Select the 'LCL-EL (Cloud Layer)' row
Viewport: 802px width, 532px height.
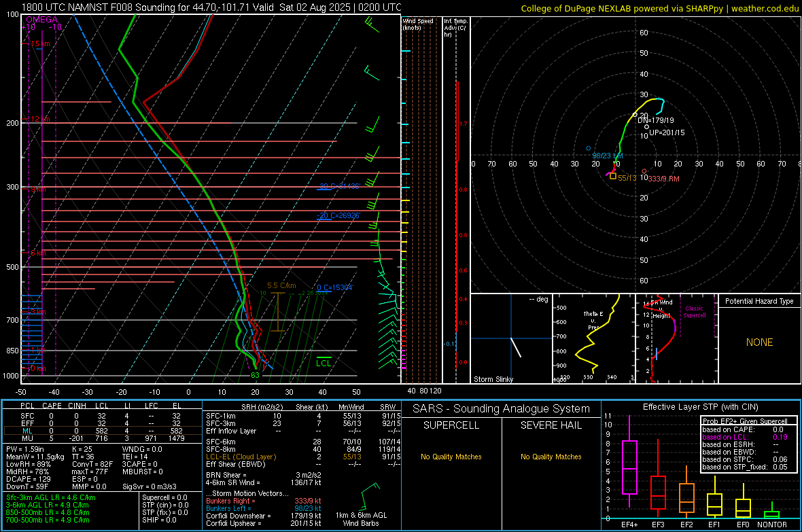pos(303,457)
